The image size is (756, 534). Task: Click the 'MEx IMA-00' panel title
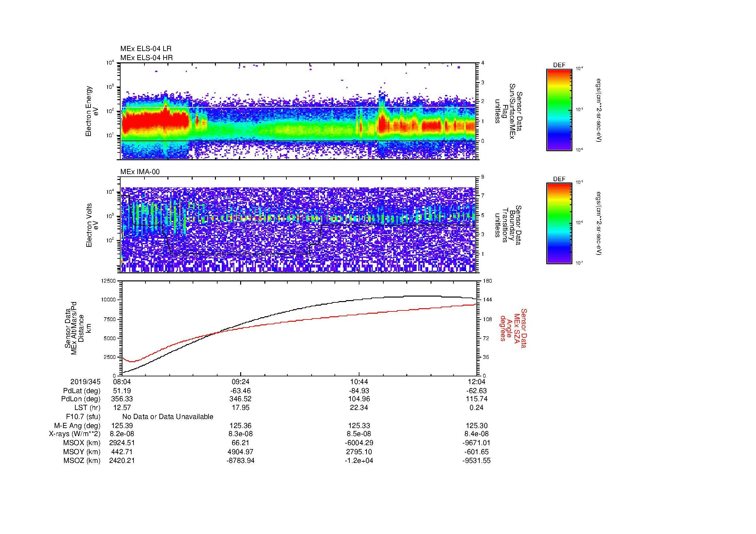tap(140, 172)
